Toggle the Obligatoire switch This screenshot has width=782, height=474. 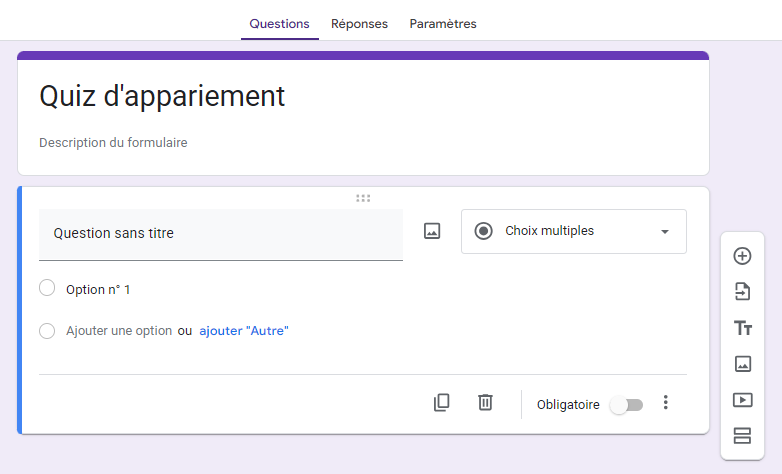point(627,404)
